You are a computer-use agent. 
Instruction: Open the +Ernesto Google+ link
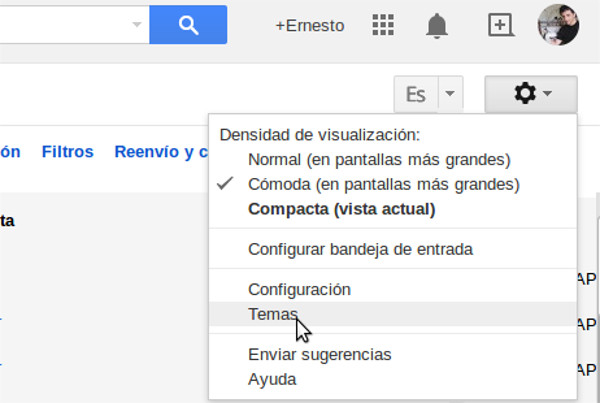[x=310, y=26]
